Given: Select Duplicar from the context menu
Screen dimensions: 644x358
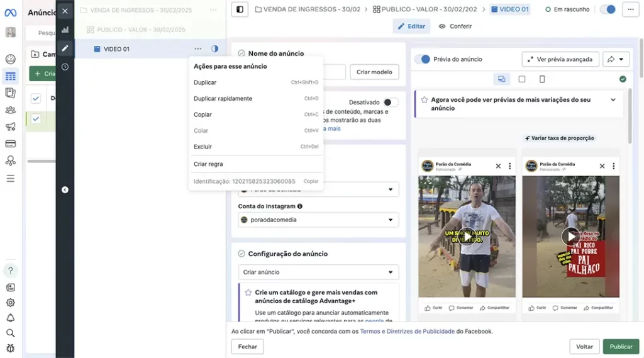Looking at the screenshot, I should pyautogui.click(x=205, y=82).
